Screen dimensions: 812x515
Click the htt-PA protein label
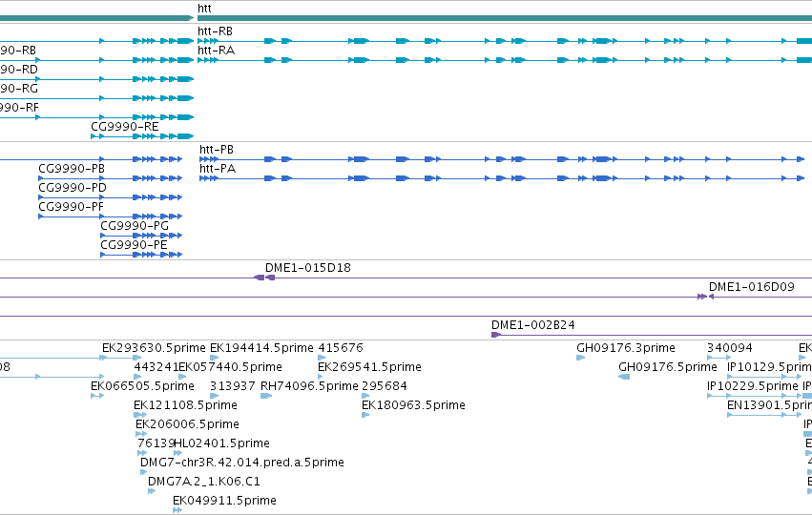[218, 169]
